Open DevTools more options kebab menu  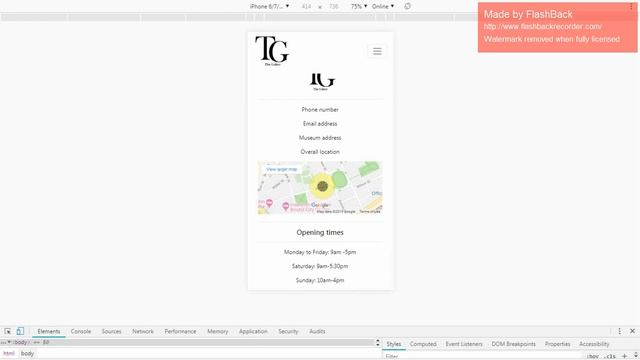pyautogui.click(x=619, y=331)
